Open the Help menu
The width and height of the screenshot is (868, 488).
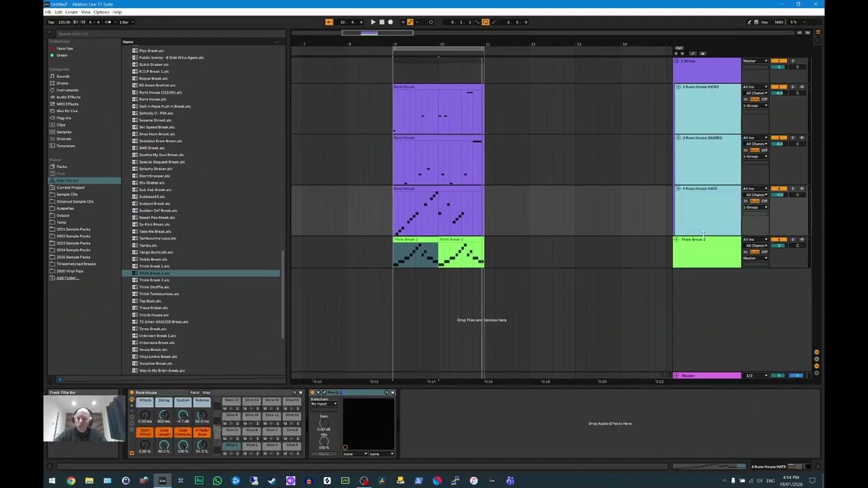click(117, 12)
